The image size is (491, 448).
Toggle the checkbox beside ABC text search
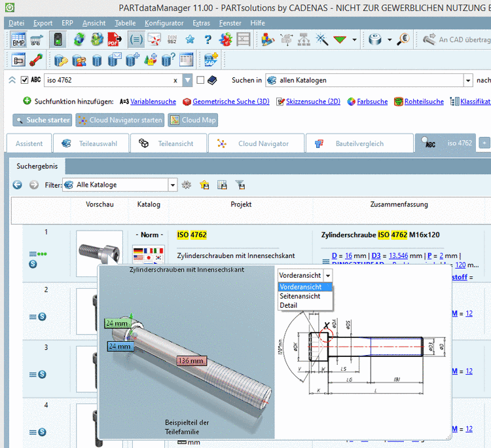(25, 81)
